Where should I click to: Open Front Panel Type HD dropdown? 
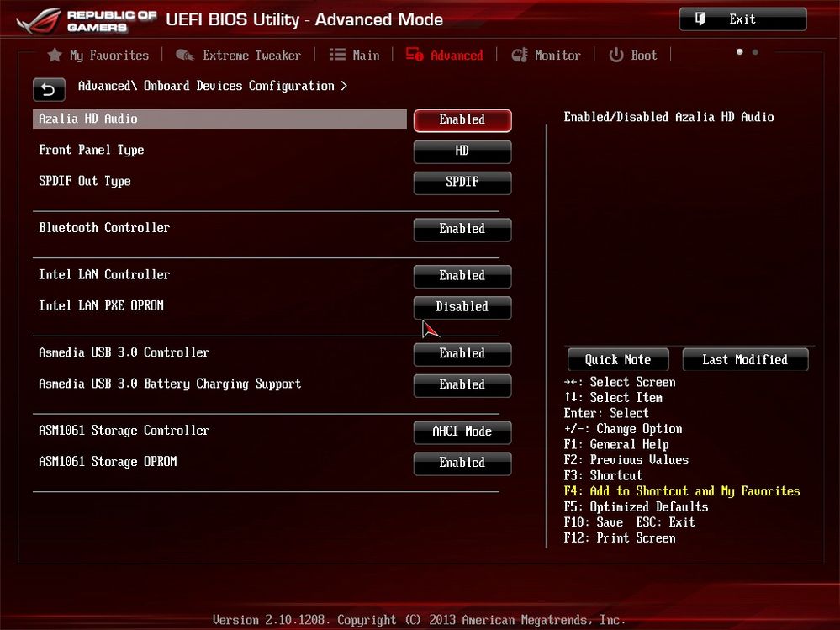pos(462,151)
